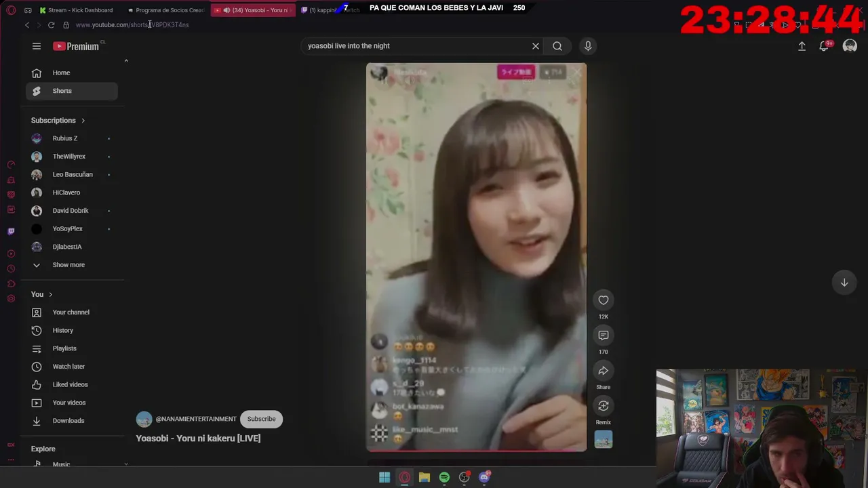The height and width of the screenshot is (488, 868).
Task: Open Twitch in Opera sidebar
Action: [x=11, y=231]
